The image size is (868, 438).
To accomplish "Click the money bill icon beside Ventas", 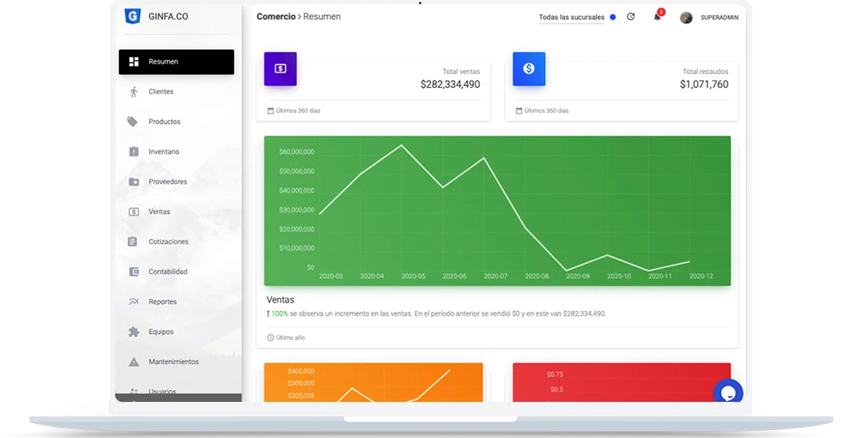I will point(134,212).
